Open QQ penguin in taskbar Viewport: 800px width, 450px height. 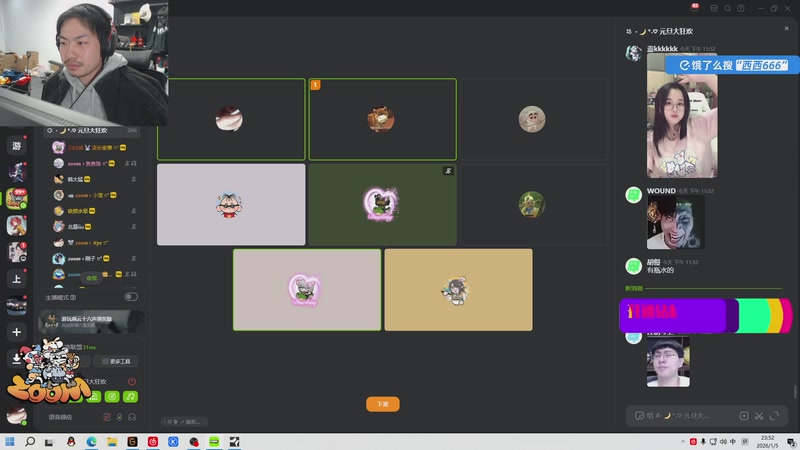tap(71, 441)
